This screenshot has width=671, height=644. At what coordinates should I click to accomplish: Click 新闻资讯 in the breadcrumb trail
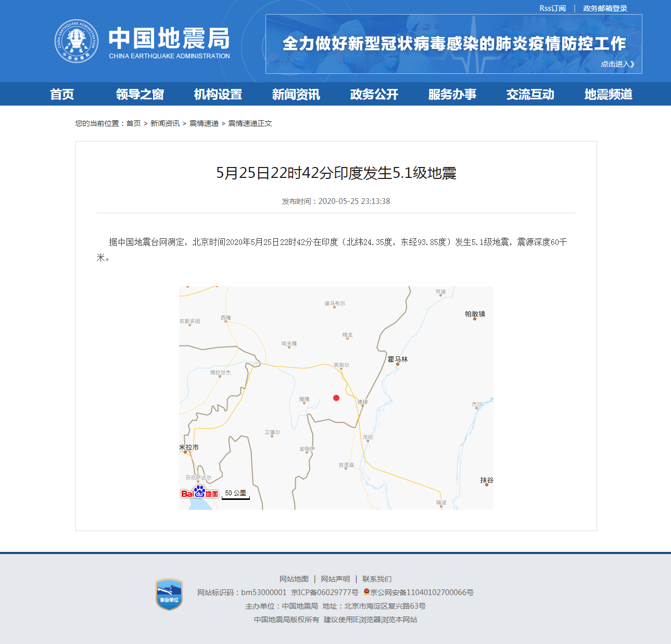165,123
